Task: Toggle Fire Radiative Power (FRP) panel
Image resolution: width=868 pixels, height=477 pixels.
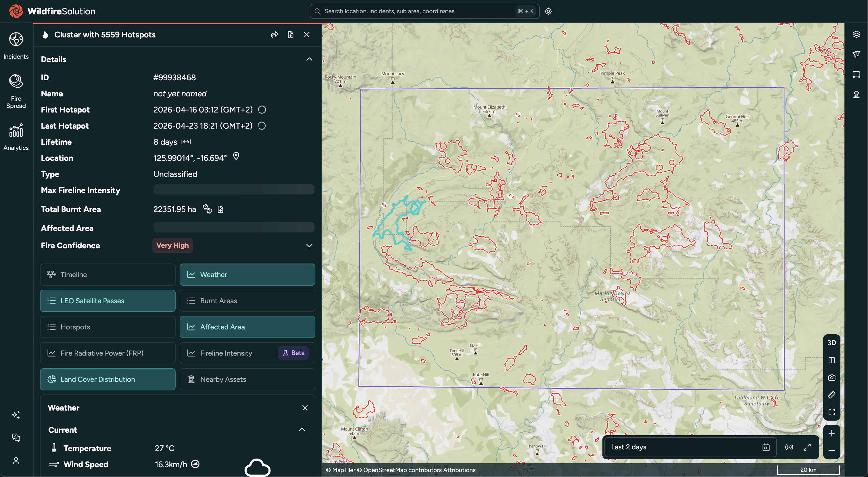Action: (107, 353)
